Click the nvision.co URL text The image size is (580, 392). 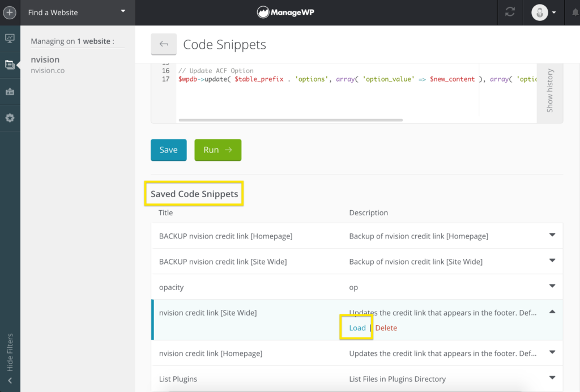(48, 70)
